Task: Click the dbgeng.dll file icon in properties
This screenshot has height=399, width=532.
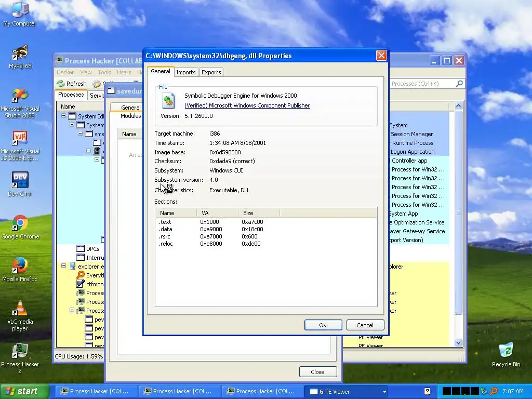Action: [x=168, y=100]
